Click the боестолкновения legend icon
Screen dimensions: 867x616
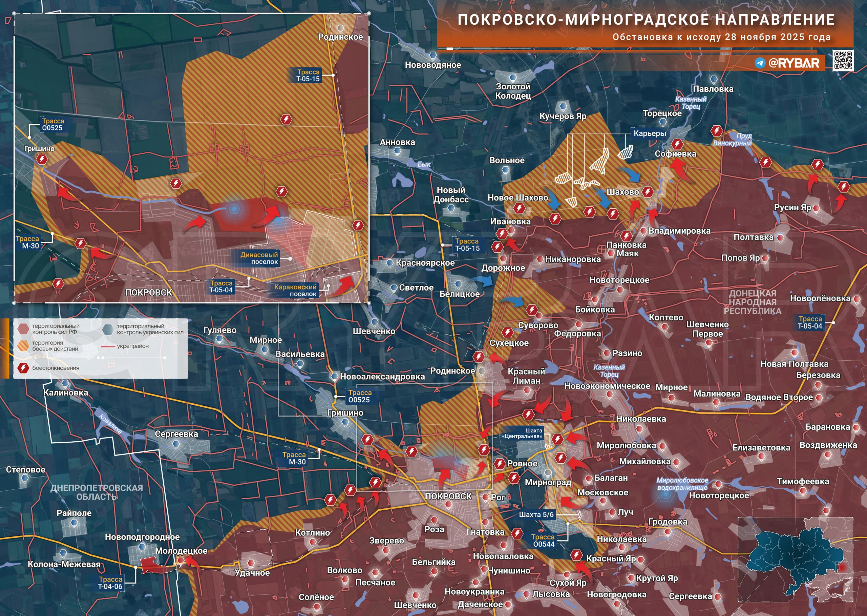[x=23, y=367]
